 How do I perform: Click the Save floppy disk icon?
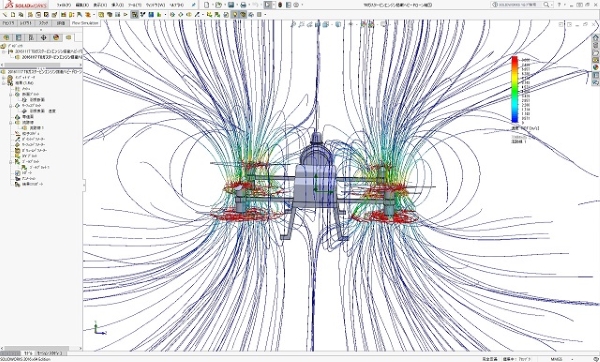pos(231,5)
